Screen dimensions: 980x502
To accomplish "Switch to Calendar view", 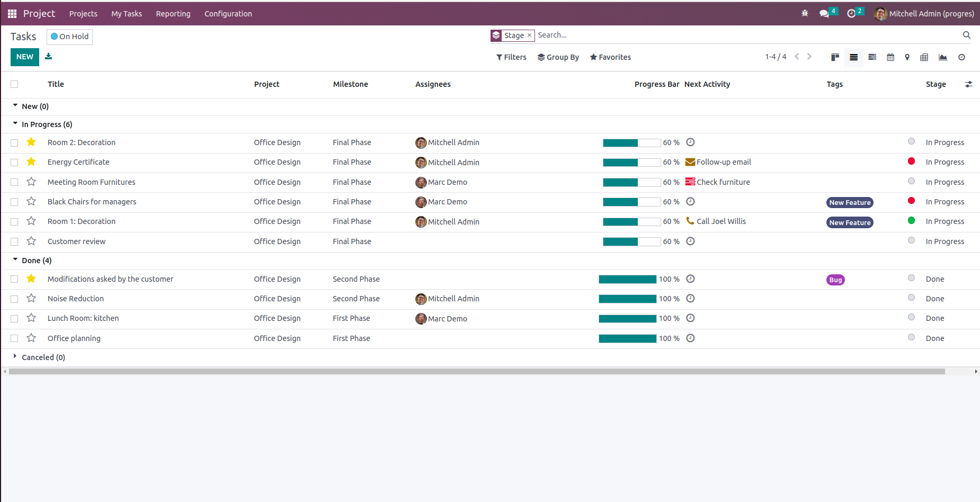I will [x=890, y=57].
